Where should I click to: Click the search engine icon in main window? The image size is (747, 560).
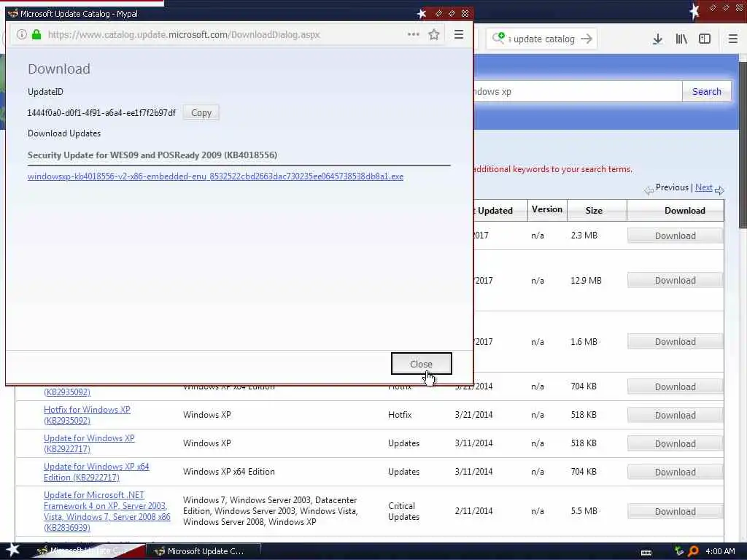point(498,38)
